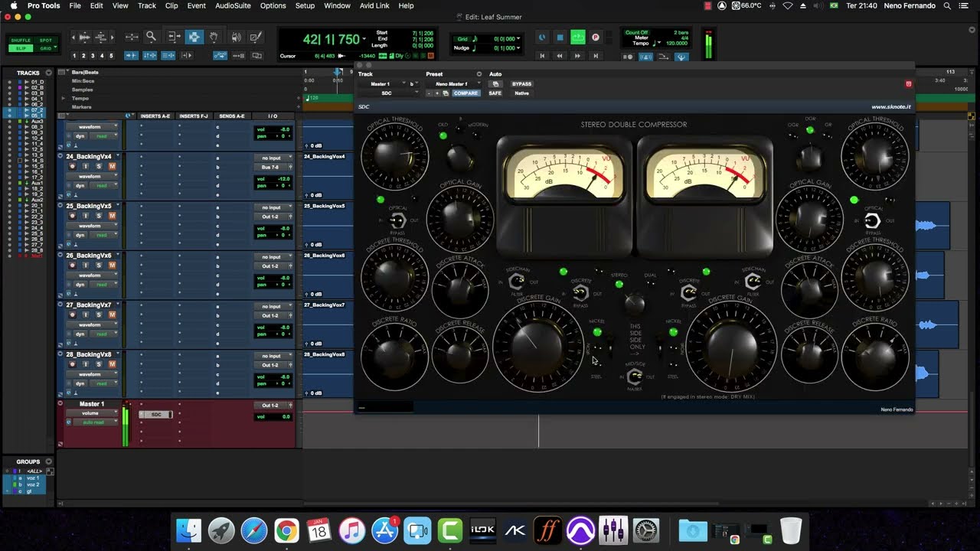
Task: Open the Window menu
Action: [x=337, y=5]
